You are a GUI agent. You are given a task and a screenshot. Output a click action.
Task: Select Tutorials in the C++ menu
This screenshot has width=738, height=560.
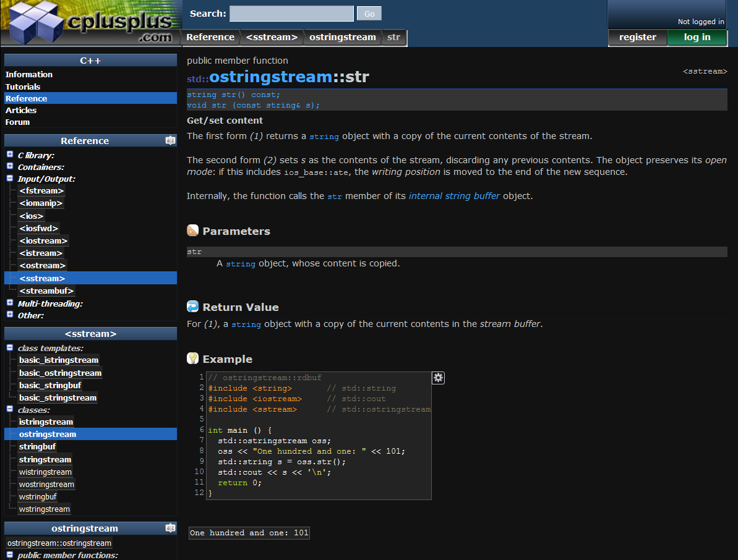tap(23, 87)
